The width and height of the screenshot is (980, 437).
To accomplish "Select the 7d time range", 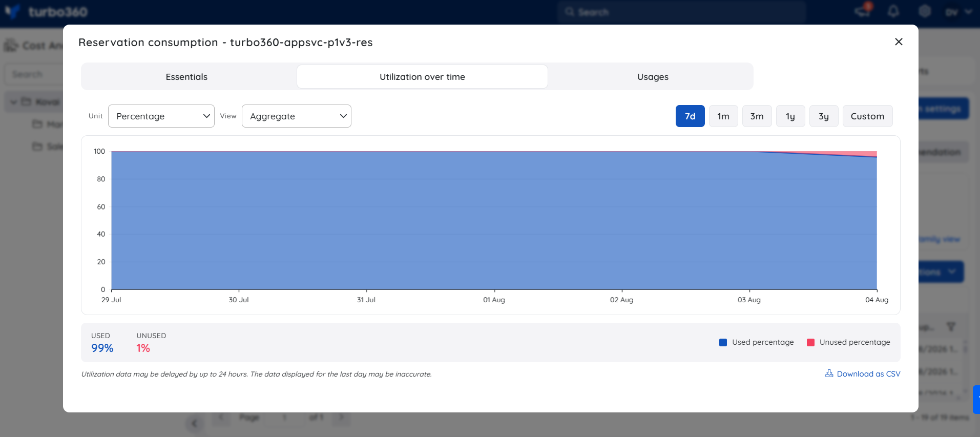I will pos(690,116).
